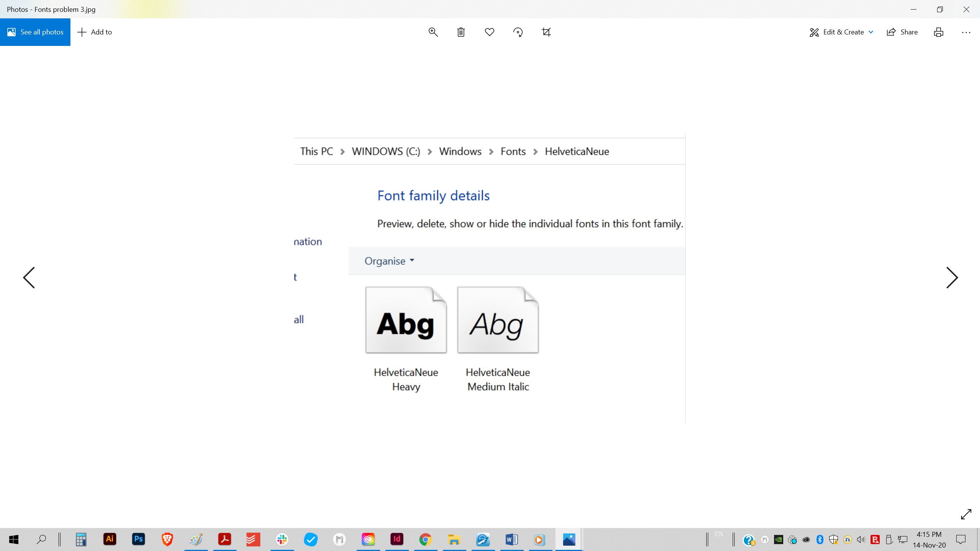Click the Print icon
The width and height of the screenshot is (980, 551).
pyautogui.click(x=938, y=32)
